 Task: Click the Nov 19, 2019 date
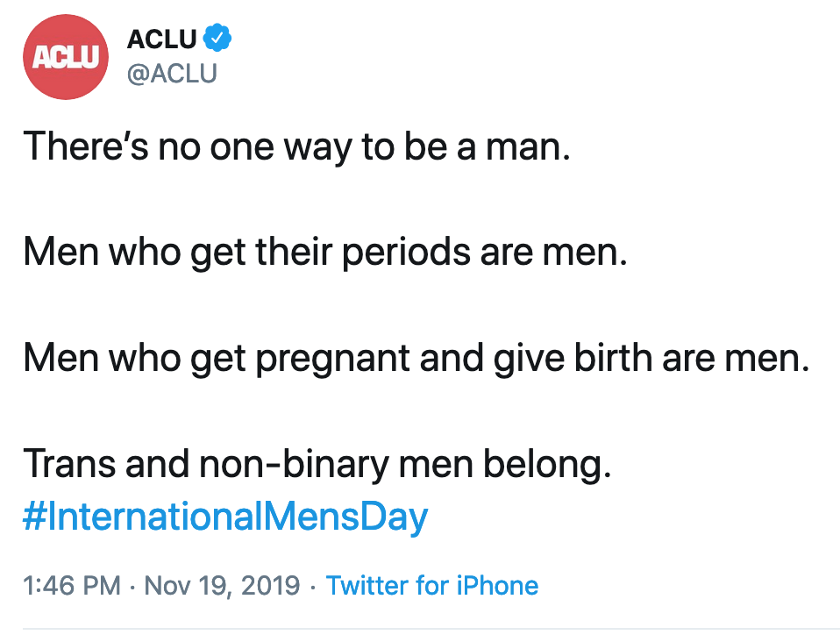coord(221,585)
